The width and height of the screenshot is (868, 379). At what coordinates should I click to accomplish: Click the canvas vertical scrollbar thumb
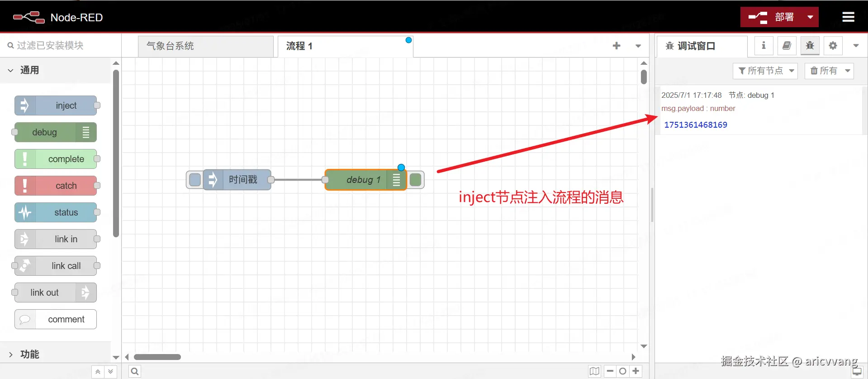(x=644, y=77)
